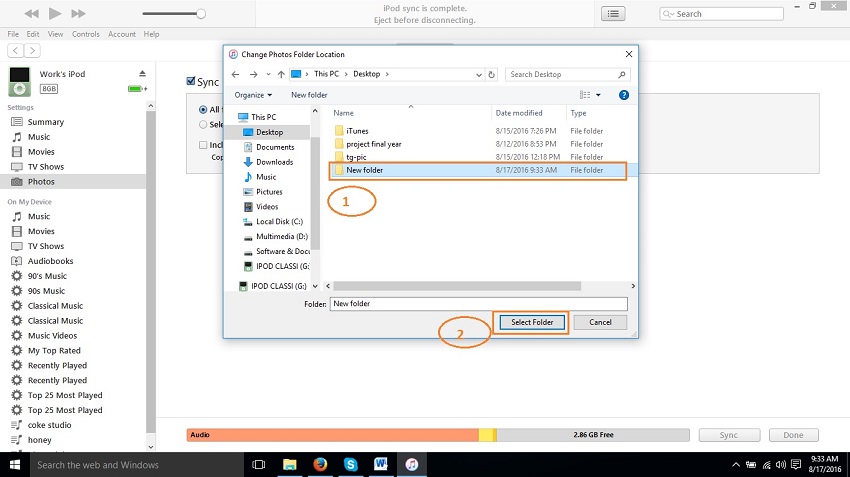Open the Controls menu
Image resolution: width=850 pixels, height=477 pixels.
coord(85,34)
